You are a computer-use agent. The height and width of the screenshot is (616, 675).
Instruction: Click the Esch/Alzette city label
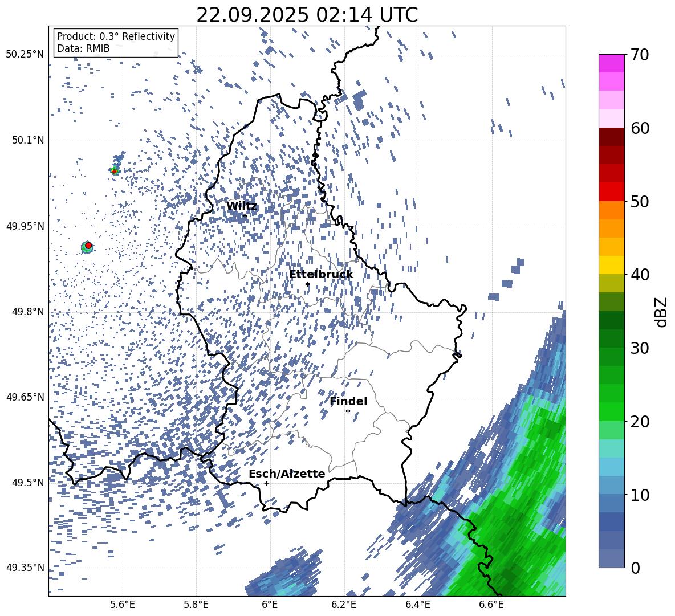[287, 474]
